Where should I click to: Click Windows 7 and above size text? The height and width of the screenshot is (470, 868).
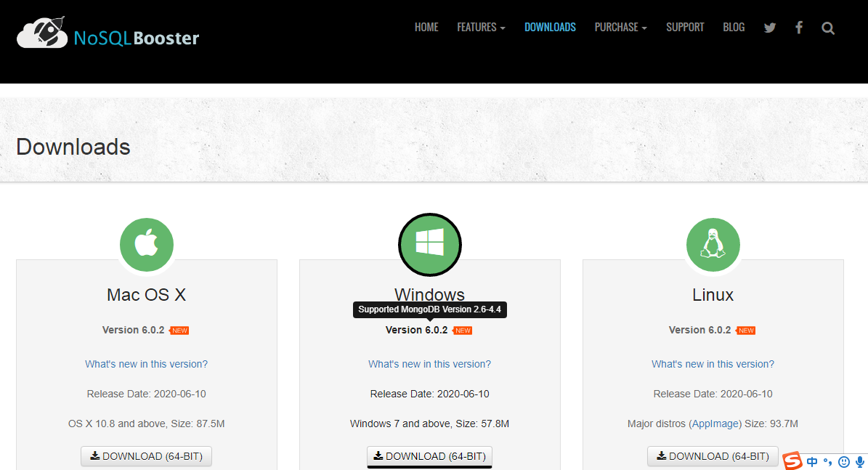(x=429, y=424)
